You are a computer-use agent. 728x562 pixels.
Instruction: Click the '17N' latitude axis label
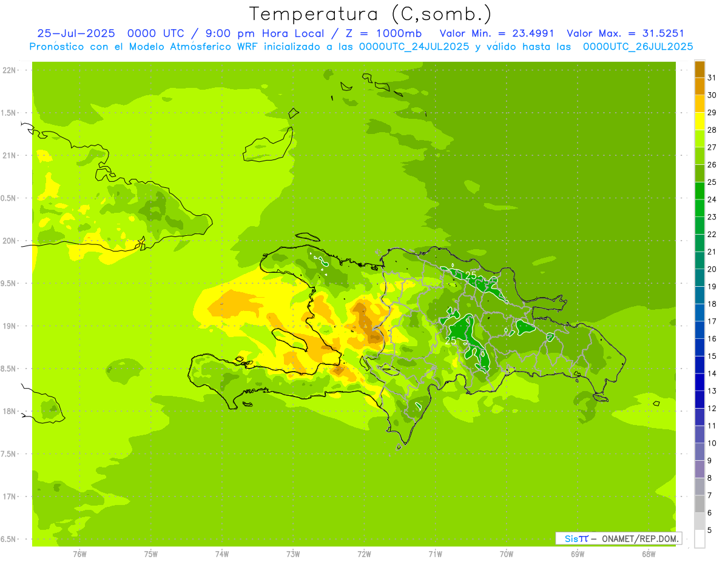(x=8, y=497)
